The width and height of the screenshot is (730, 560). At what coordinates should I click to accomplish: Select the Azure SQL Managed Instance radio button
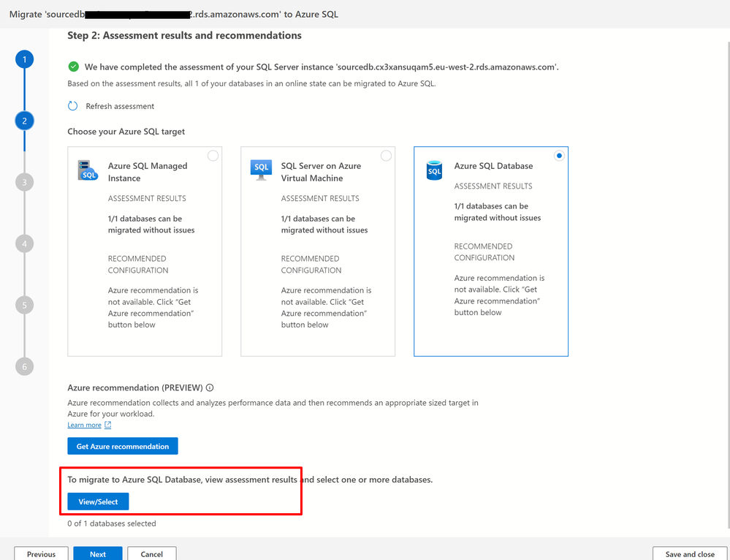(x=213, y=156)
